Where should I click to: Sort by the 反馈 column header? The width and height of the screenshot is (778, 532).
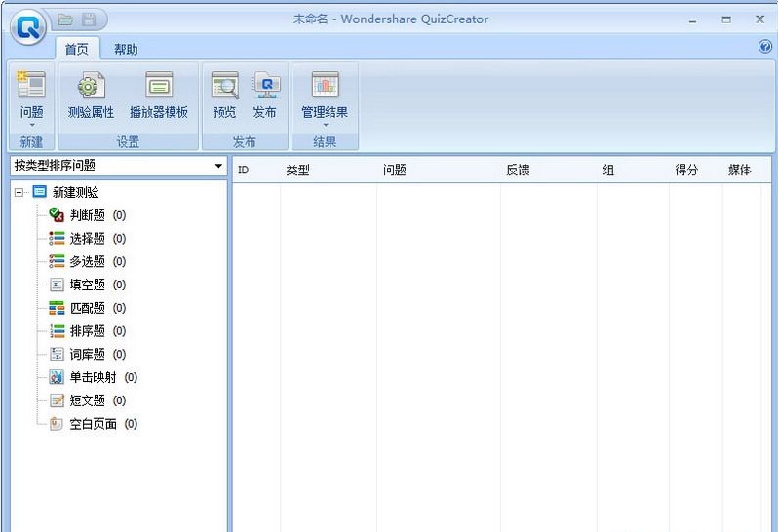click(518, 171)
